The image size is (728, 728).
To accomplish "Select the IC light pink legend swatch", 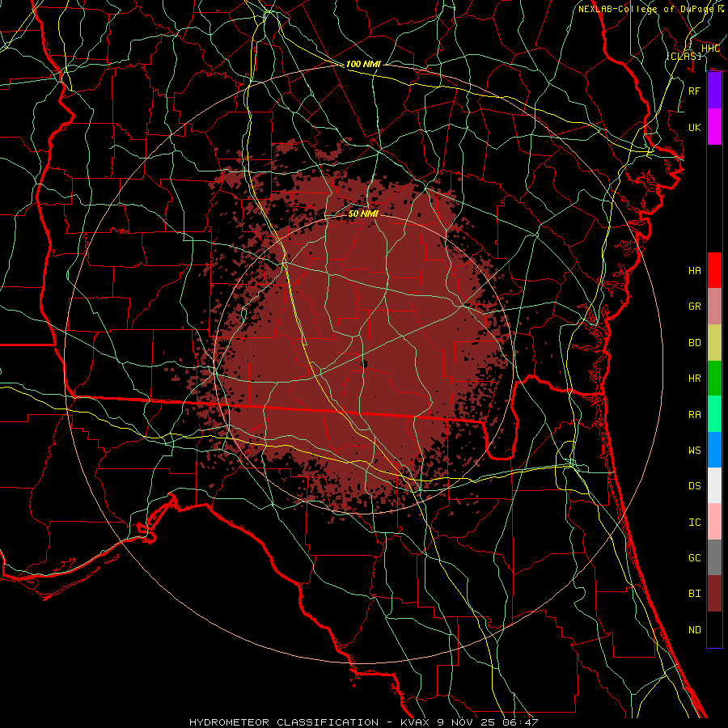I will click(x=714, y=522).
